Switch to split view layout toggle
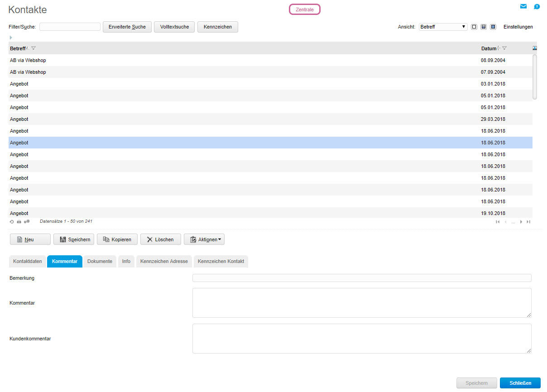 point(484,27)
